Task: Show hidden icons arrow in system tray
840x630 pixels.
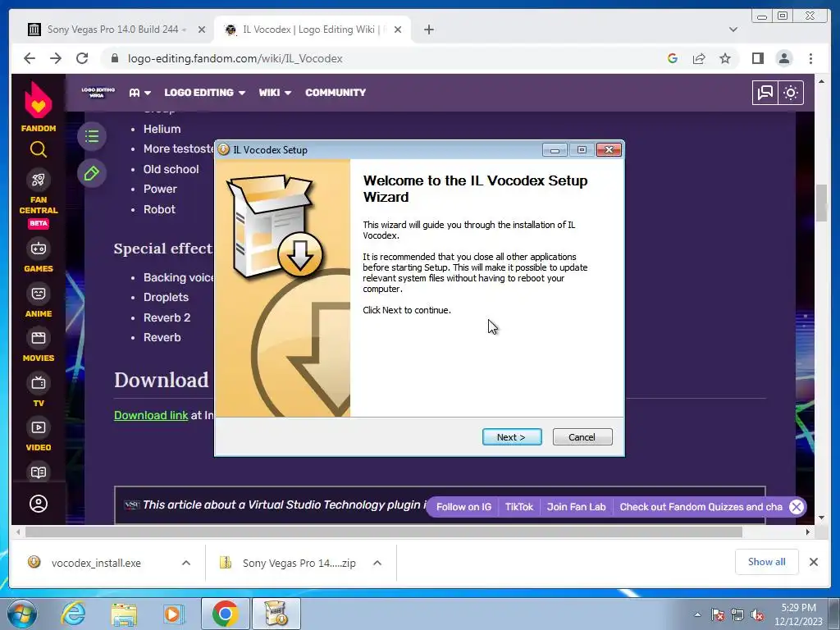Action: pos(697,614)
